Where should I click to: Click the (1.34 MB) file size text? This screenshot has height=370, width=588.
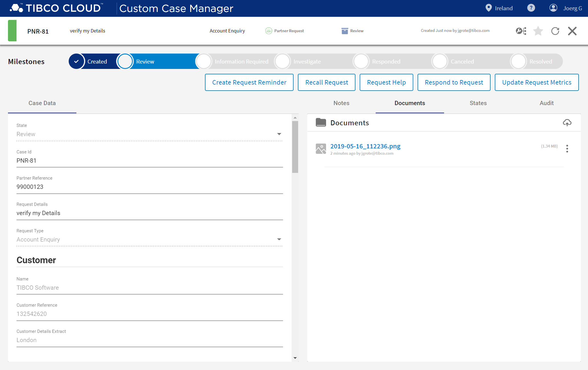coord(549,146)
